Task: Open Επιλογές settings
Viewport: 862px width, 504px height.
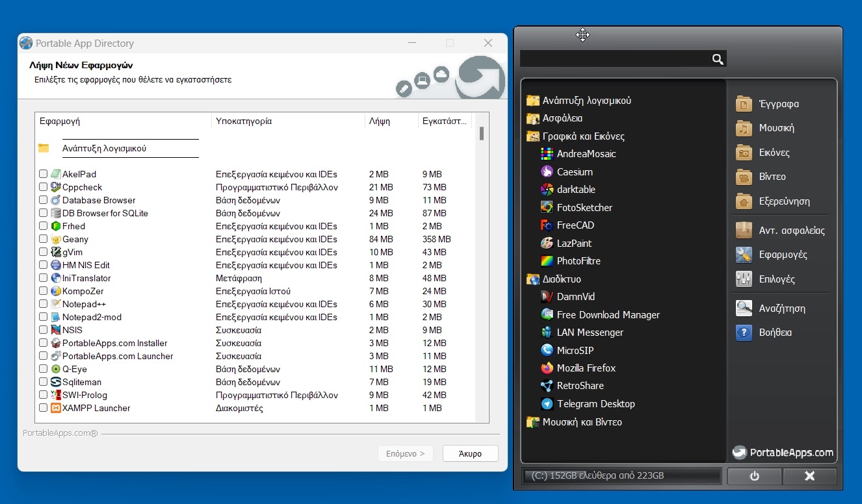Action: 765,279
